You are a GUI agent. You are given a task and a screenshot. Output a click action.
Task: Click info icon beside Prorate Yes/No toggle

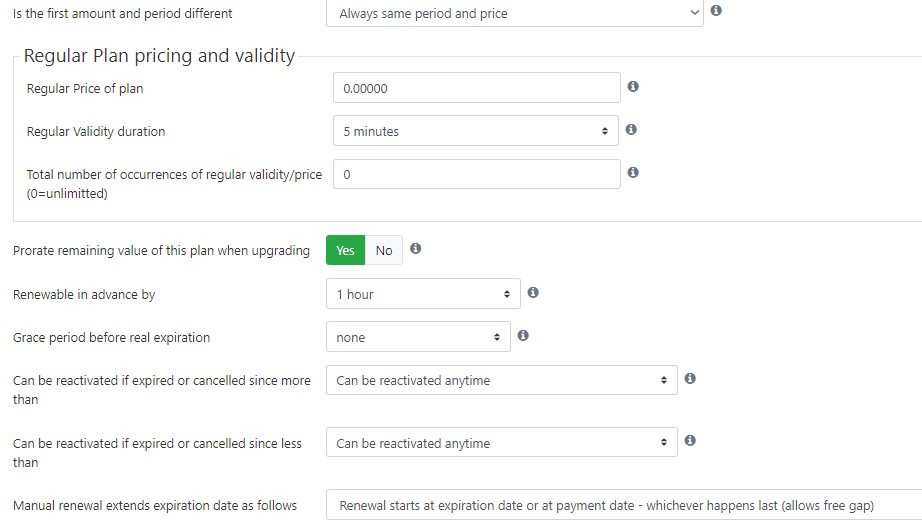click(x=415, y=249)
